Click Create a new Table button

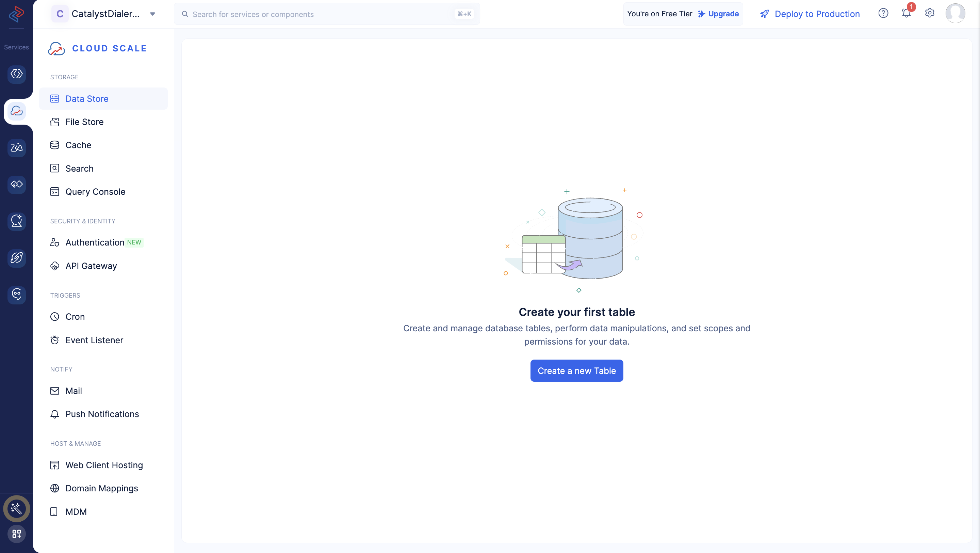[x=577, y=370]
